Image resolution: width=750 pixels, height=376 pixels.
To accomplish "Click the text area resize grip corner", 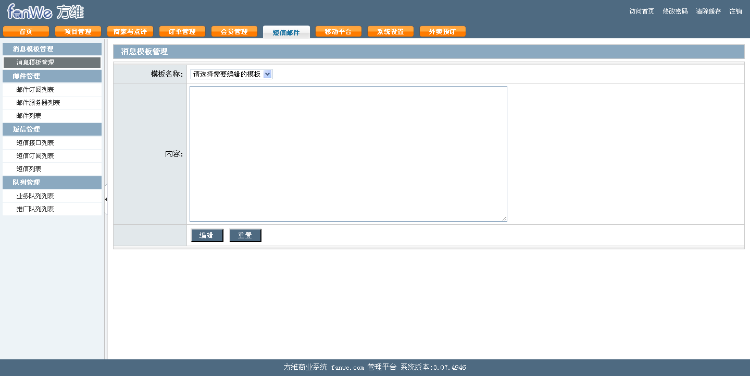I will [x=504, y=219].
